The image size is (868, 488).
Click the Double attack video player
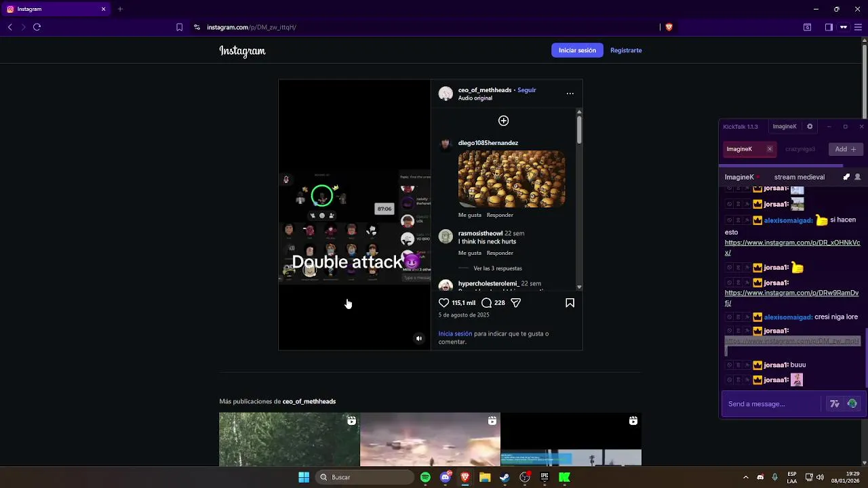point(355,215)
